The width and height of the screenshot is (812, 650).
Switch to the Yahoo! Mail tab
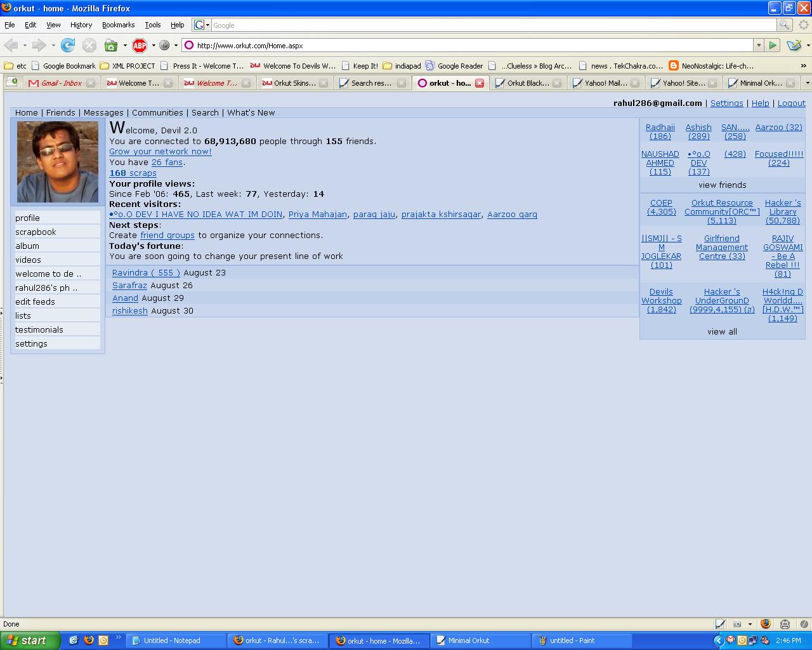click(x=606, y=83)
